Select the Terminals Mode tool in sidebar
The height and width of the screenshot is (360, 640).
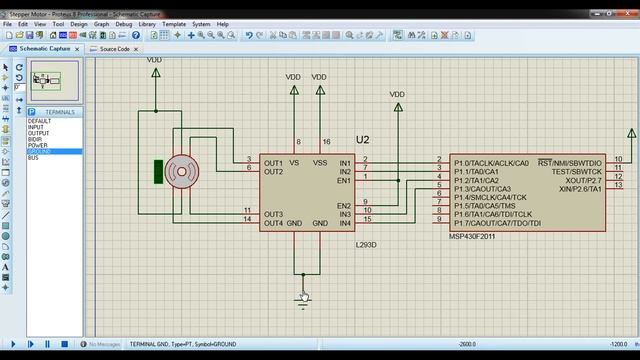(6, 141)
